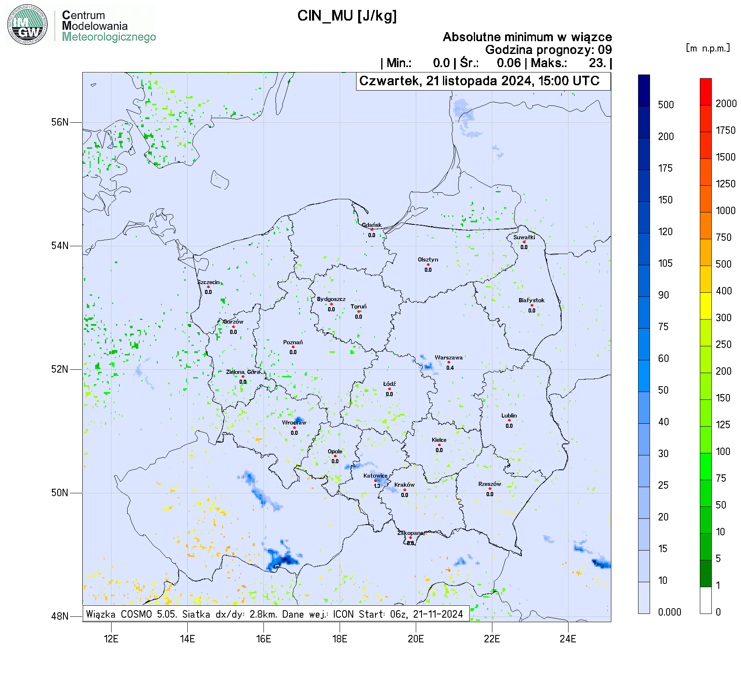The width and height of the screenshot is (741, 700).
Task: Click the Szczecin city label
Action: click(x=209, y=282)
